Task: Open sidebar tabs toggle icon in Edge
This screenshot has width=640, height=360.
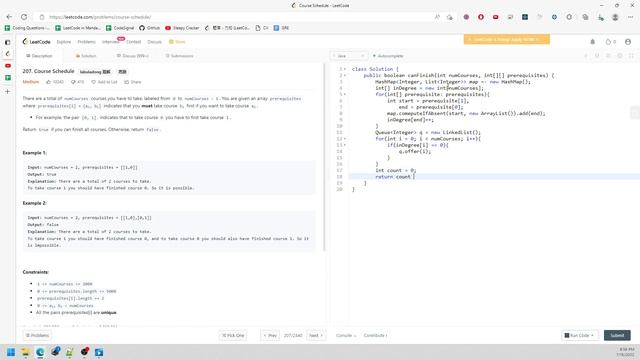Action: (x=7, y=42)
